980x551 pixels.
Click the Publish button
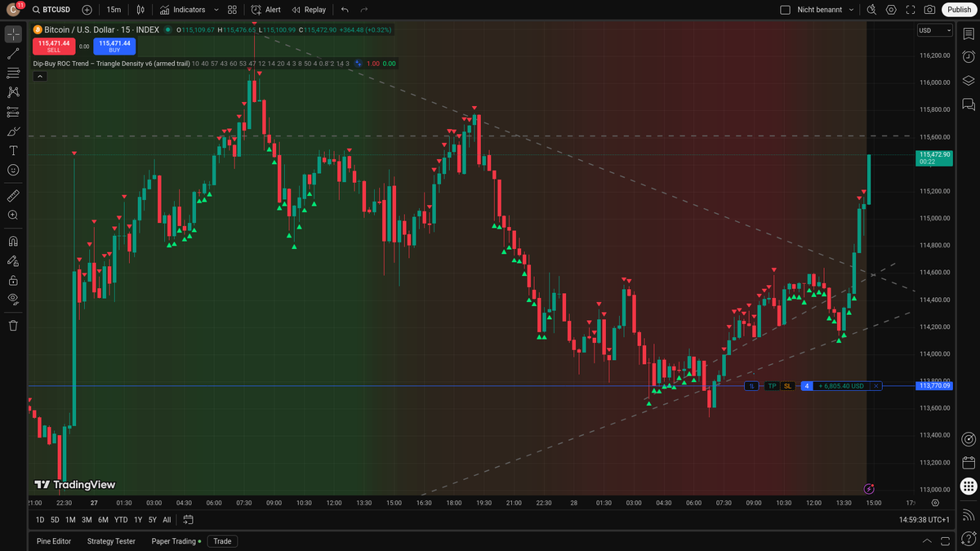pos(960,10)
